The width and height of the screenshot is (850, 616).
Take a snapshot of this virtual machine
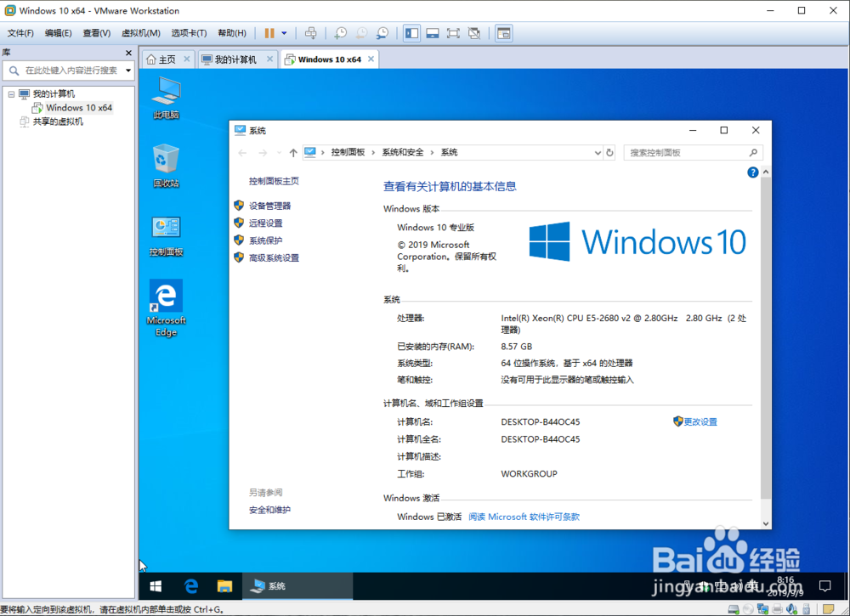[x=341, y=33]
